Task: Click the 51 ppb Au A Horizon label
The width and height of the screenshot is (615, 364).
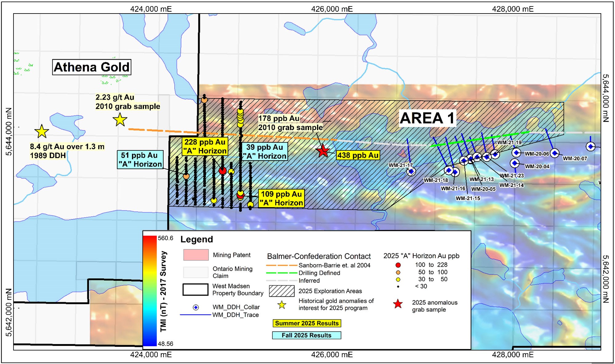Action: coord(140,160)
